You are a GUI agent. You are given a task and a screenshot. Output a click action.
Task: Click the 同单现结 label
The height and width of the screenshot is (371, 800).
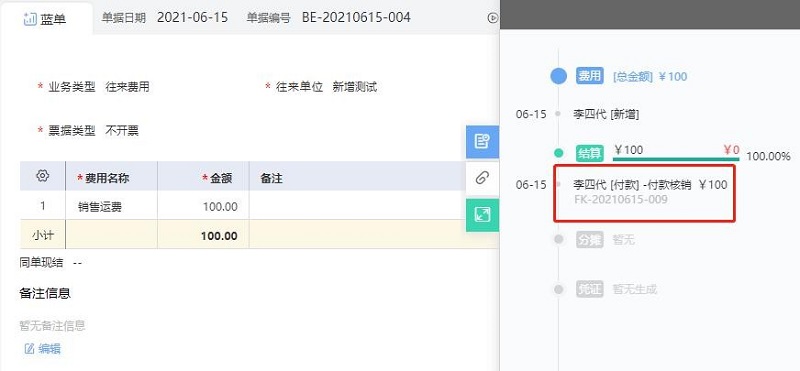click(x=41, y=263)
